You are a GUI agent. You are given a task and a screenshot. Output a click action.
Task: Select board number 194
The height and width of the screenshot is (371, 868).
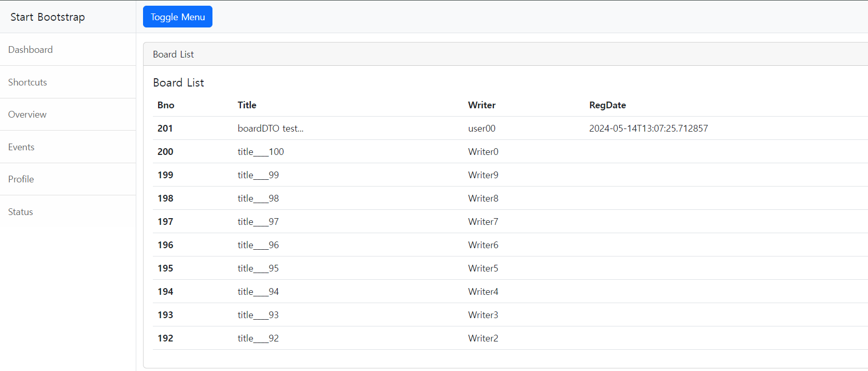(x=165, y=292)
